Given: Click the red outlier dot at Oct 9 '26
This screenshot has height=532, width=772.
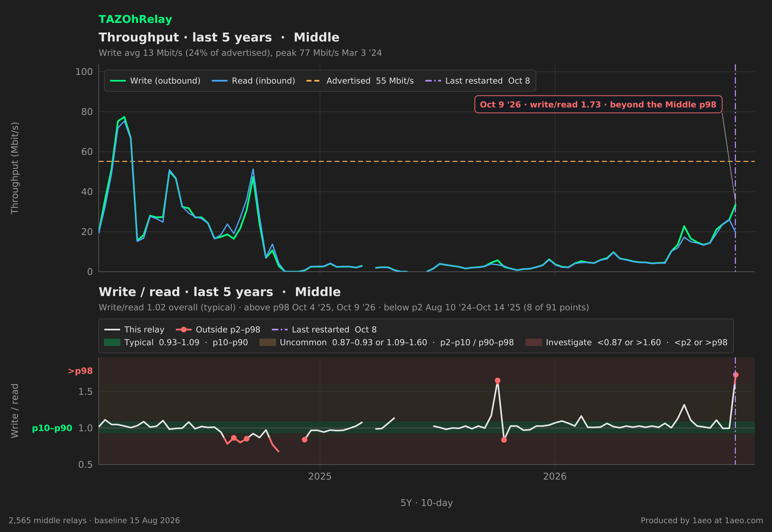Looking at the screenshot, I should (x=736, y=375).
